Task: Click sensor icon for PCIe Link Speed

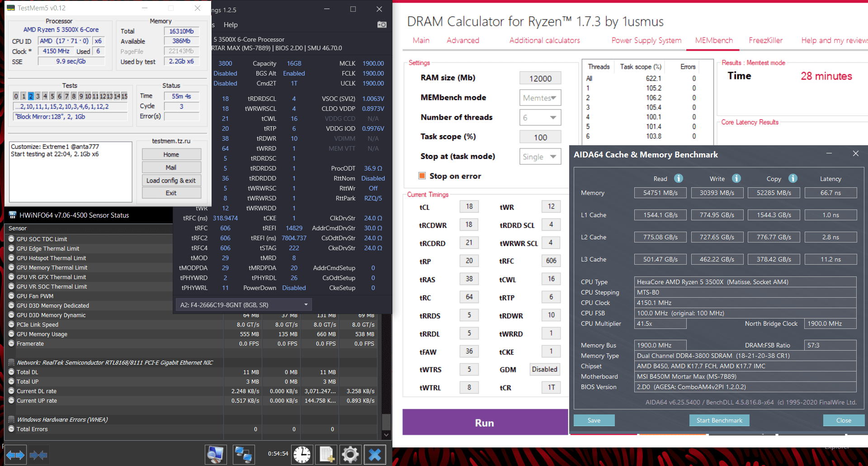Action: pyautogui.click(x=12, y=324)
